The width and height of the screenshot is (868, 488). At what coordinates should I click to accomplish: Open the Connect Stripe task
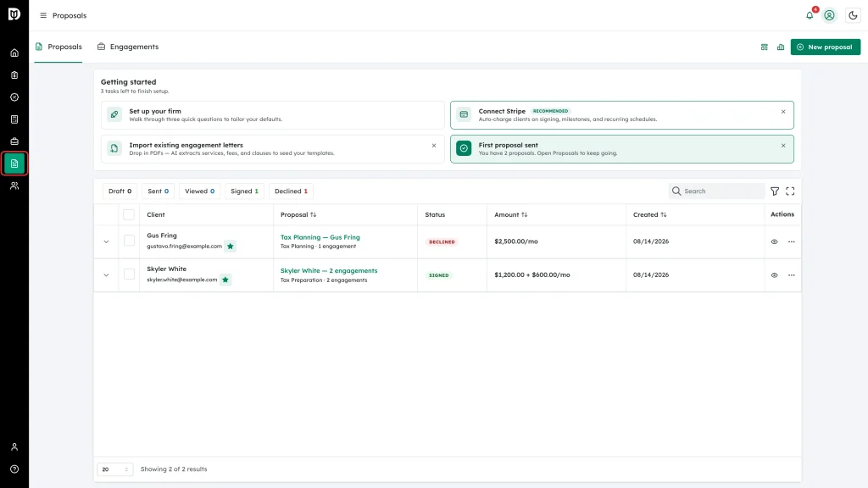[x=622, y=115]
